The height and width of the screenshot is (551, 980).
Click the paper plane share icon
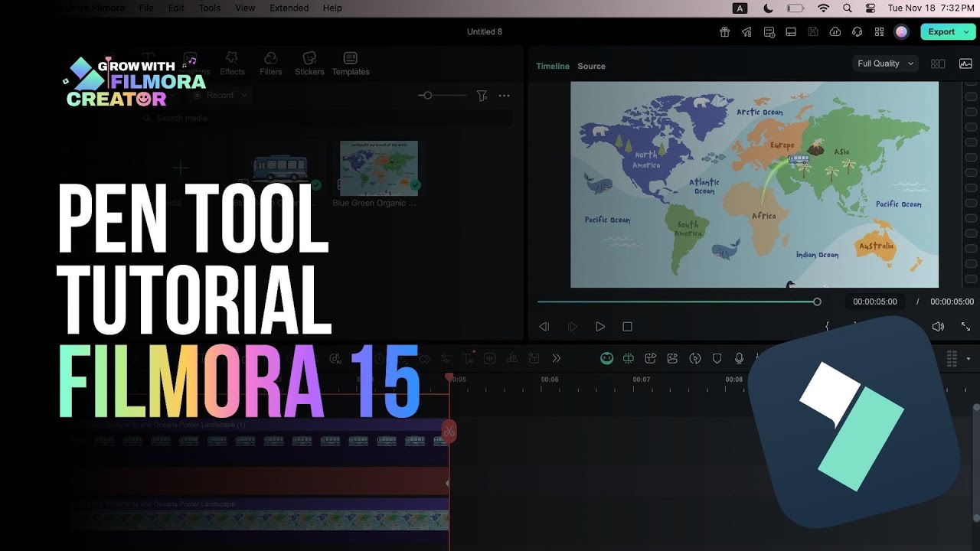click(x=746, y=32)
